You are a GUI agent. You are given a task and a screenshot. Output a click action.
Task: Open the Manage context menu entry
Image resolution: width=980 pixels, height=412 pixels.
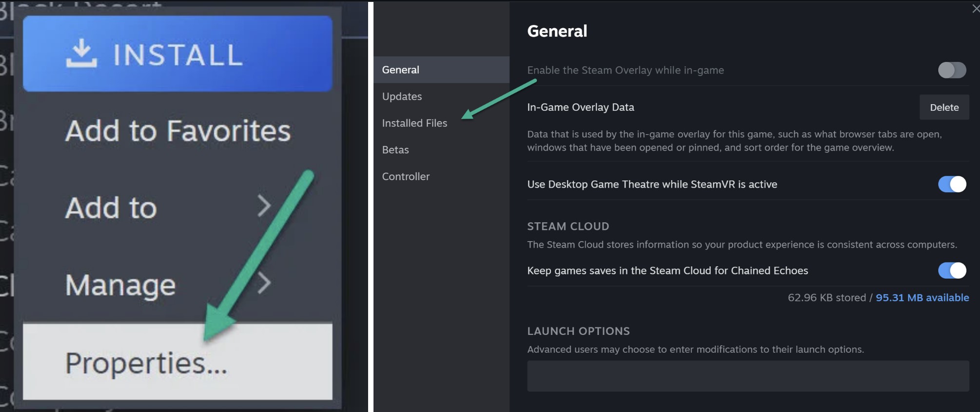(x=177, y=284)
